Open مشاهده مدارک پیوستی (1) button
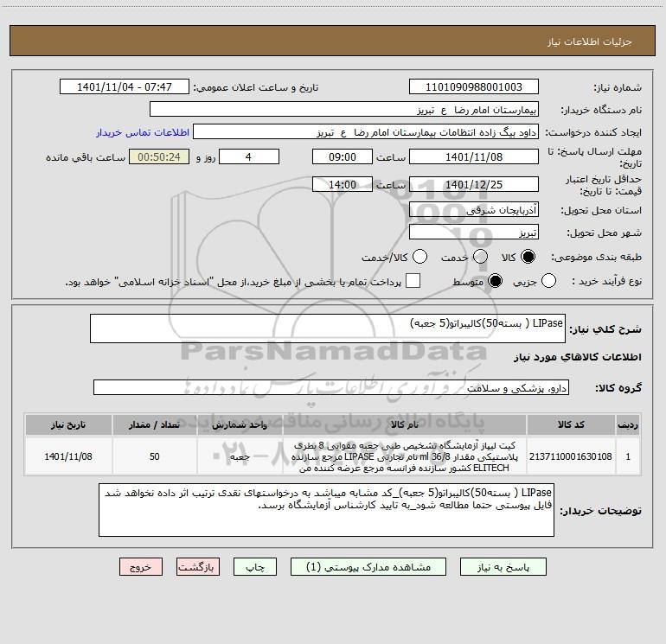Screen dimensions: 666x644 pyautogui.click(x=368, y=567)
